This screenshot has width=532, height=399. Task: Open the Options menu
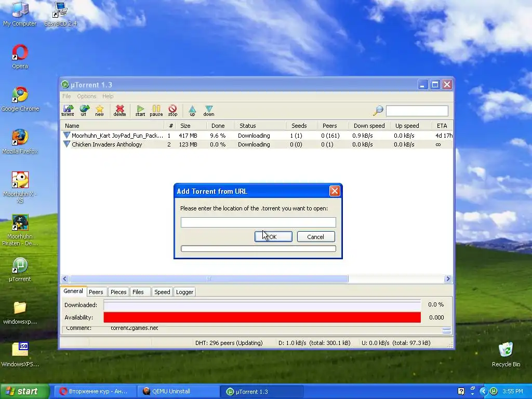87,96
